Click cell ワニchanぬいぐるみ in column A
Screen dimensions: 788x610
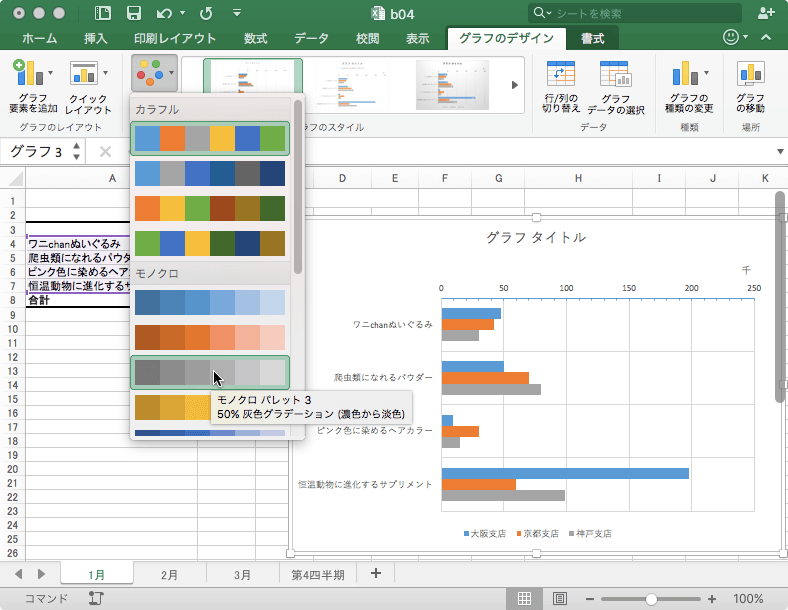tap(79, 244)
